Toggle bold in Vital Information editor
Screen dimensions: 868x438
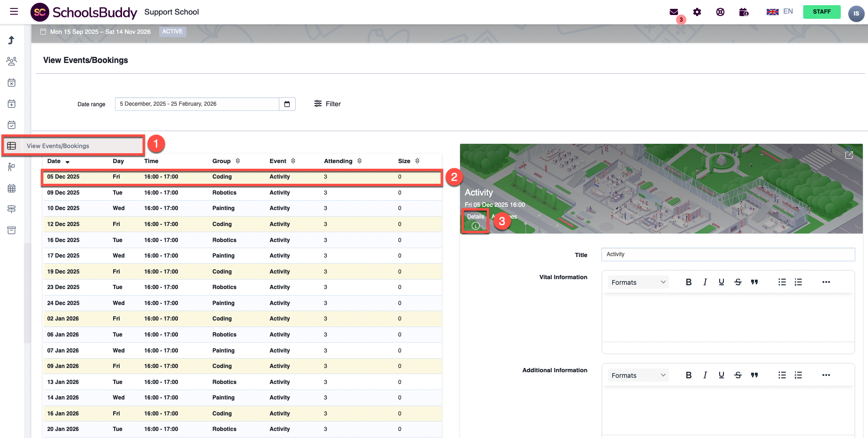point(689,282)
